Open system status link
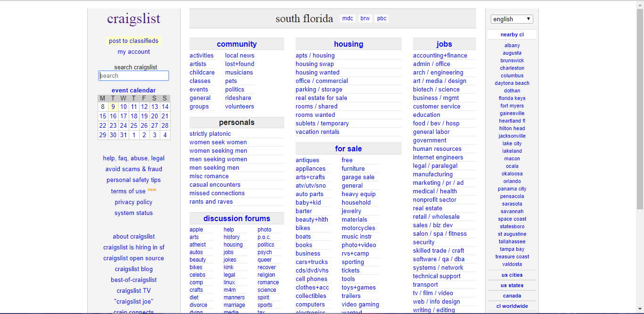This screenshot has width=644, height=314. [133, 213]
